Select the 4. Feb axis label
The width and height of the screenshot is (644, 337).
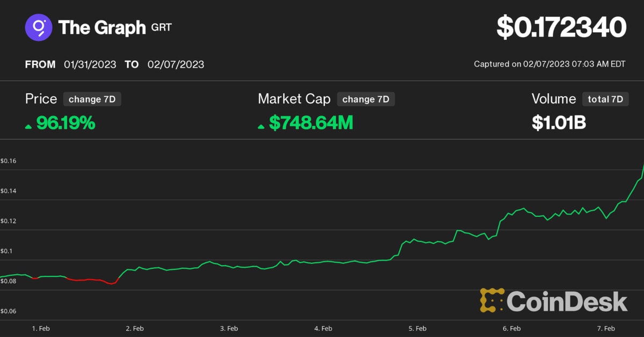pyautogui.click(x=323, y=328)
